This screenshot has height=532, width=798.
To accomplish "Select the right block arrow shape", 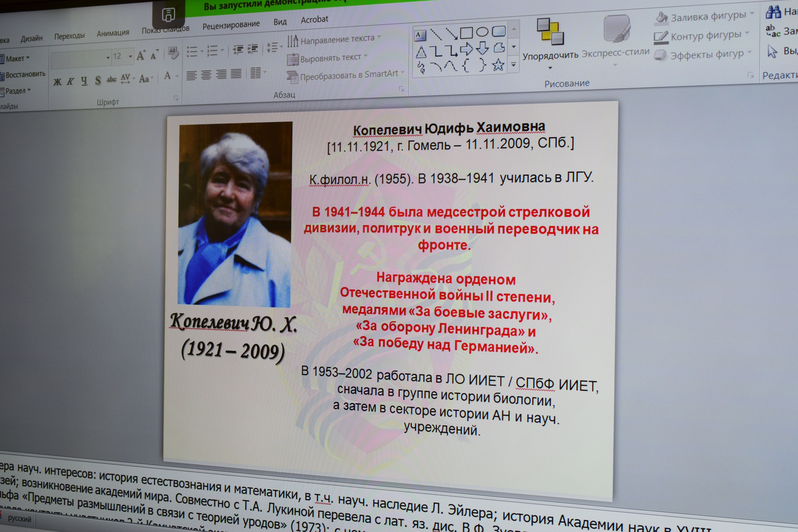I will click(467, 49).
